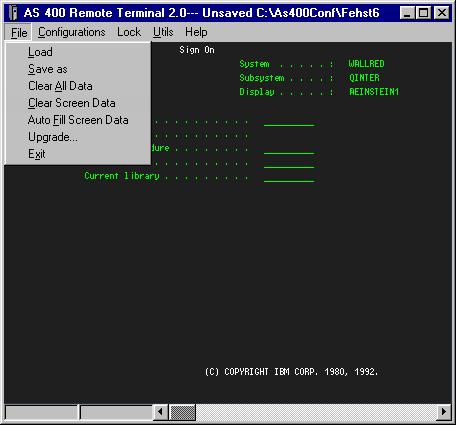This screenshot has height=425, width=456.
Task: Click the right scroll arrow on horizontal scrollbar
Action: (x=443, y=412)
